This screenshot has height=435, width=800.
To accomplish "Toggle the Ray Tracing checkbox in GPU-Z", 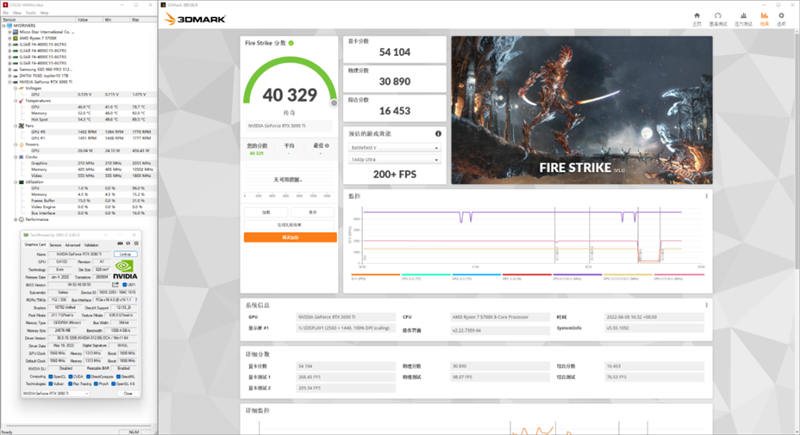I will pos(70,384).
